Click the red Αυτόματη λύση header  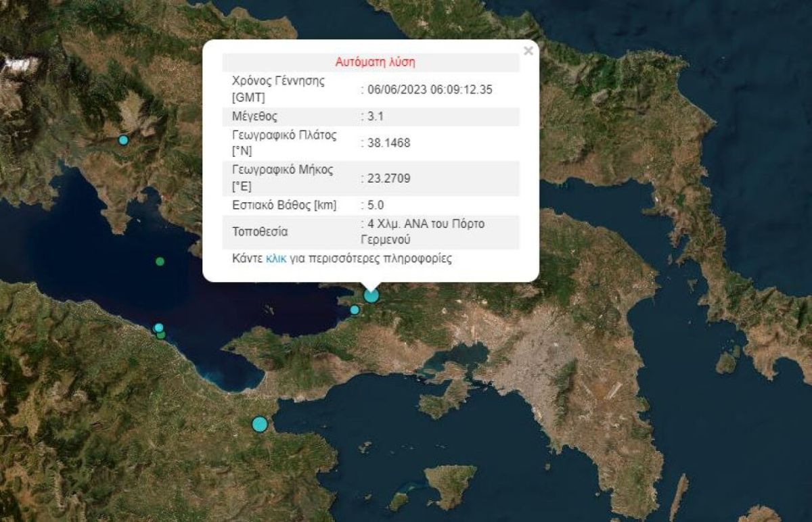click(375, 62)
